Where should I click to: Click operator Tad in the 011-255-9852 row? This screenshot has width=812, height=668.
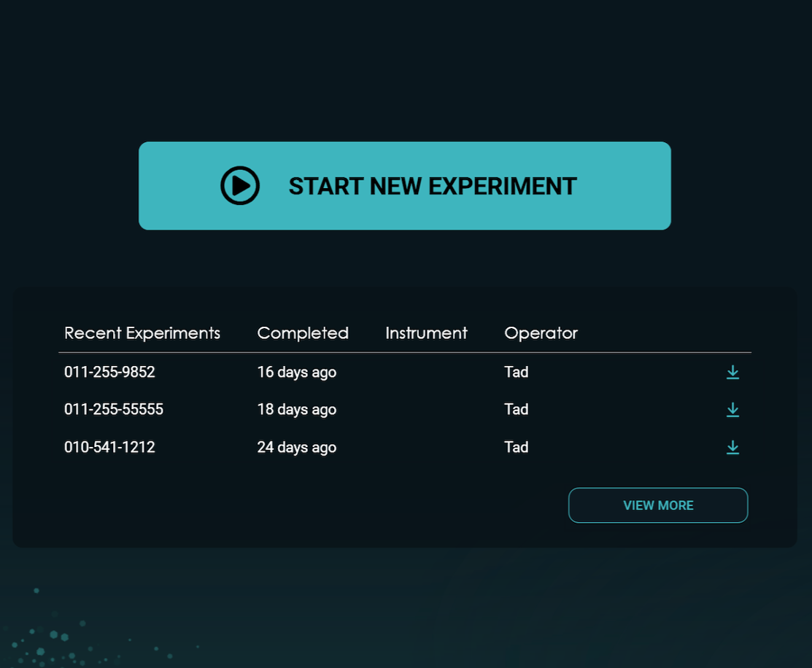pyautogui.click(x=517, y=373)
